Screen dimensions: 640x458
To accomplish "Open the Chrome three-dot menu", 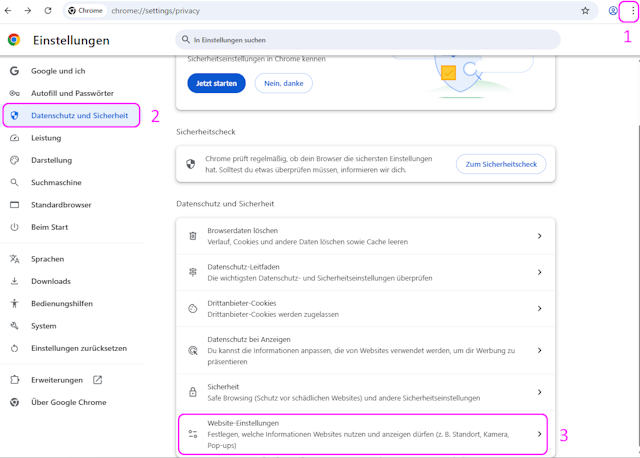I will [x=631, y=11].
